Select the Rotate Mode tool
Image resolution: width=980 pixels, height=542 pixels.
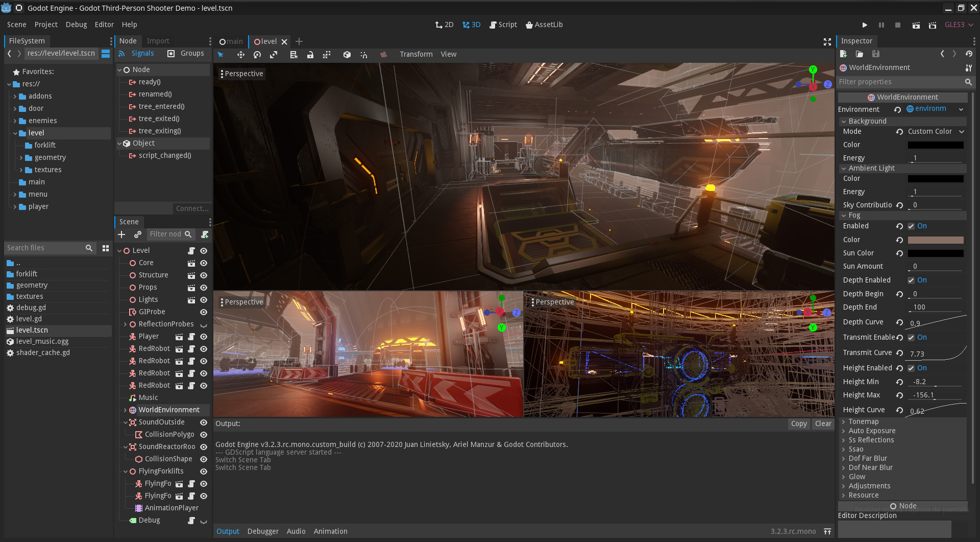(x=257, y=54)
